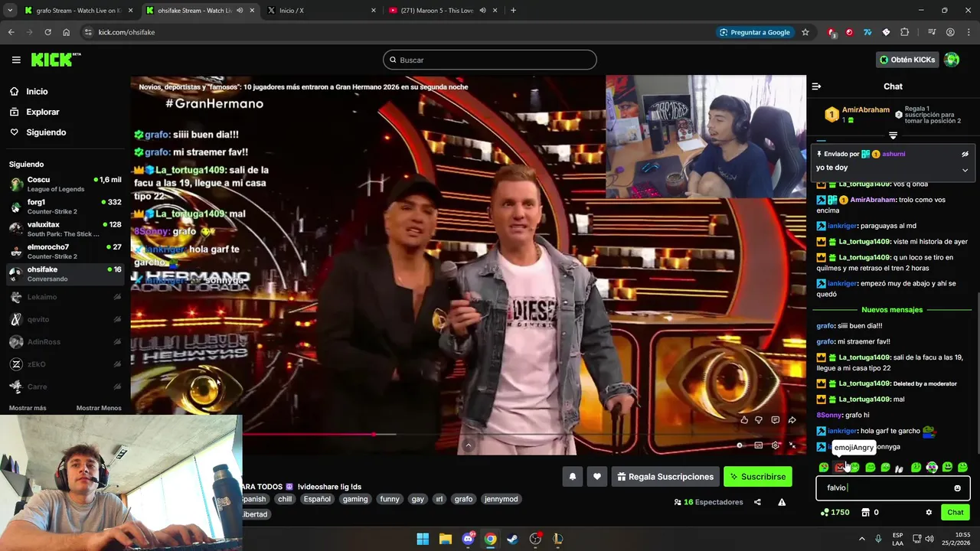Open the Windows Start menu
The width and height of the screenshot is (980, 551).
click(423, 539)
